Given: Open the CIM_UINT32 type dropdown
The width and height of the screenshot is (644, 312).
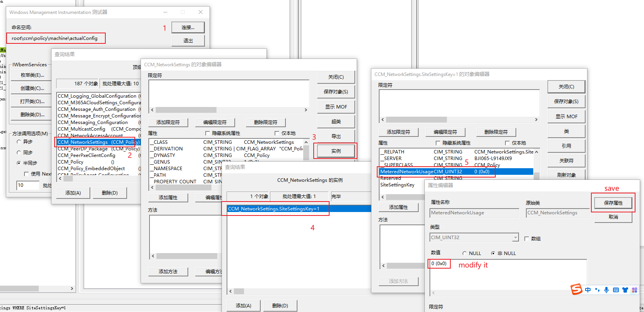Looking at the screenshot, I should (515, 237).
